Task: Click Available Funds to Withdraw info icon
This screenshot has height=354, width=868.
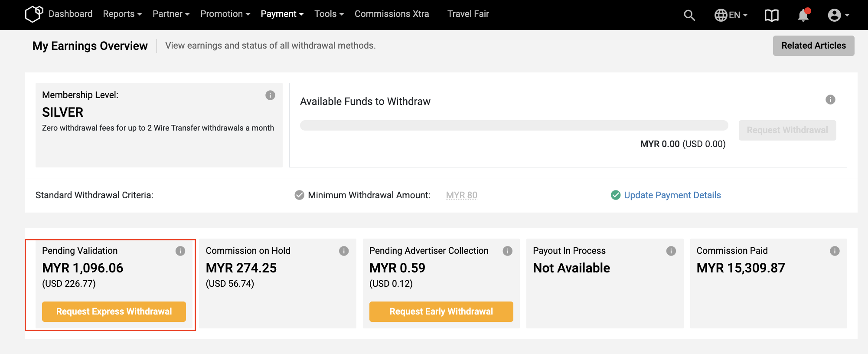Action: coord(830,100)
